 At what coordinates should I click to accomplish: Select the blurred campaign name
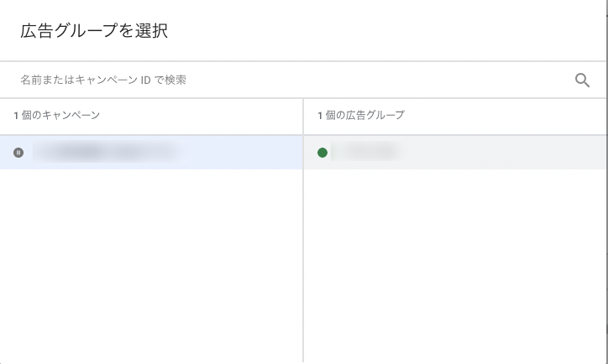(105, 152)
